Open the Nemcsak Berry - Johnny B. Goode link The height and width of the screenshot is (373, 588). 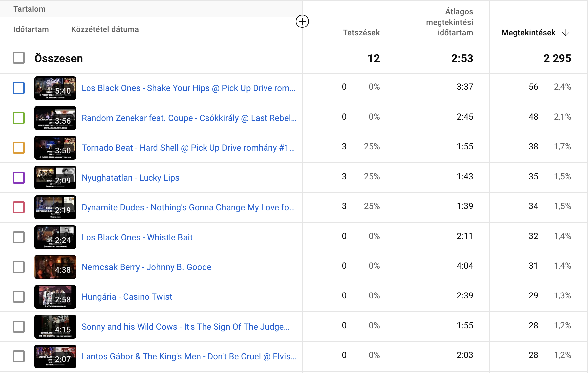pyautogui.click(x=146, y=267)
